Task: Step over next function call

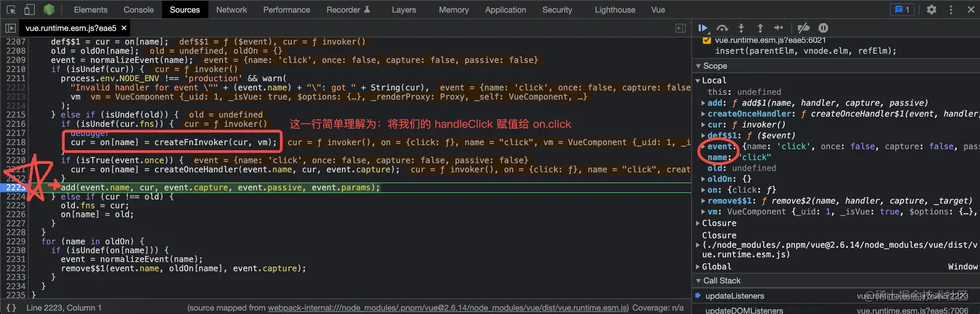Action: tap(722, 28)
